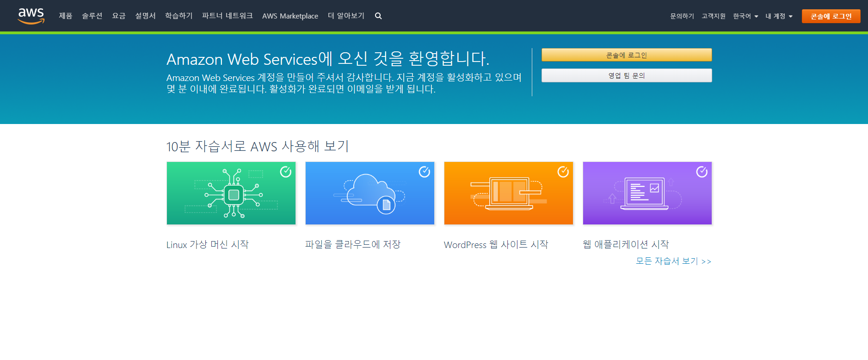
Task: Open the 제품 menu
Action: (x=66, y=16)
